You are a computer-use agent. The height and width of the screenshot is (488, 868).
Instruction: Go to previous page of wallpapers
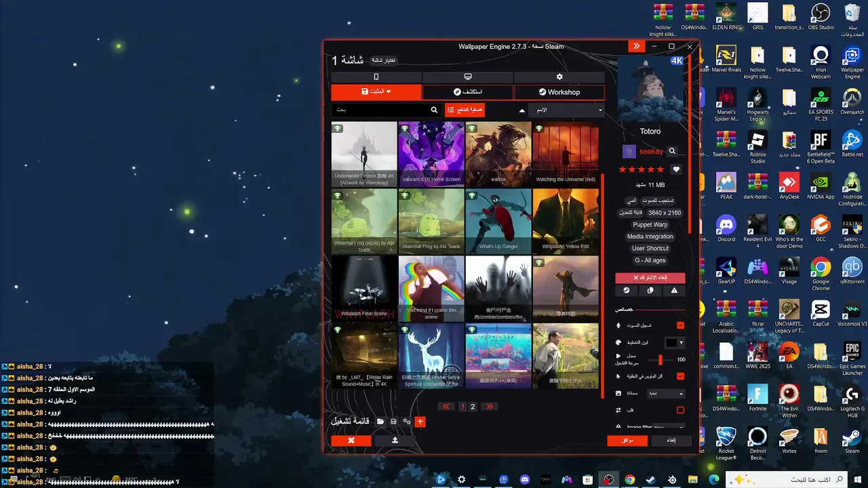pyautogui.click(x=446, y=407)
